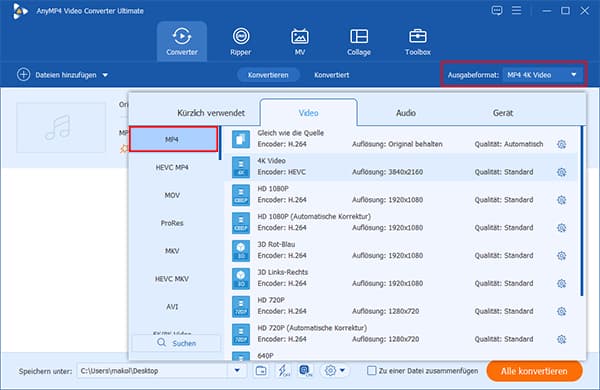Click the feedback chat icon in title bar
This screenshot has height=390, width=600.
point(497,10)
